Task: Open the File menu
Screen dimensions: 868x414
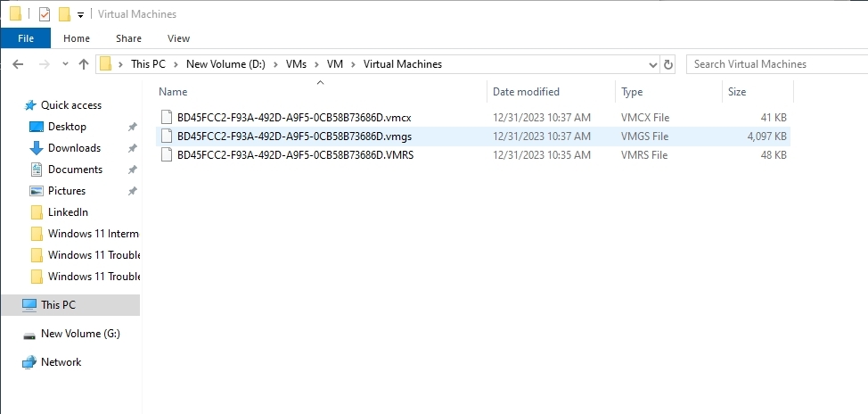Action: pyautogui.click(x=26, y=38)
